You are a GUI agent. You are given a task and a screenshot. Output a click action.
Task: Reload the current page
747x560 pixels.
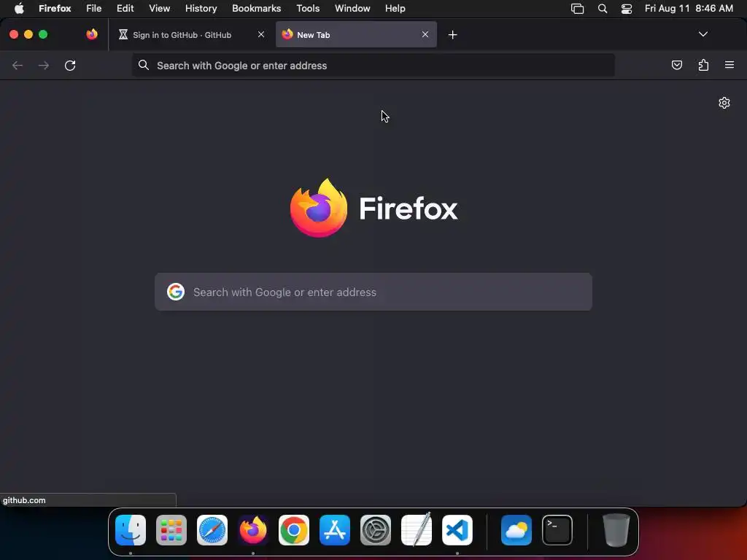70,65
